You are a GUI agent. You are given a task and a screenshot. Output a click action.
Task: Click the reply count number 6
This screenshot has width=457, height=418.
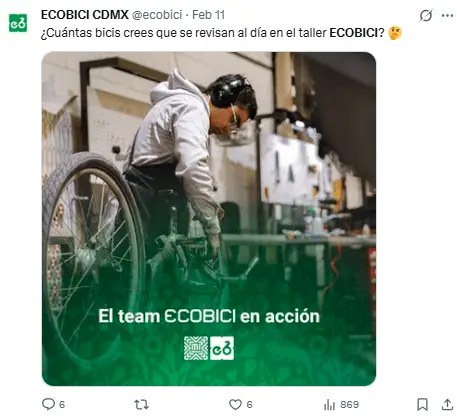tap(62, 405)
